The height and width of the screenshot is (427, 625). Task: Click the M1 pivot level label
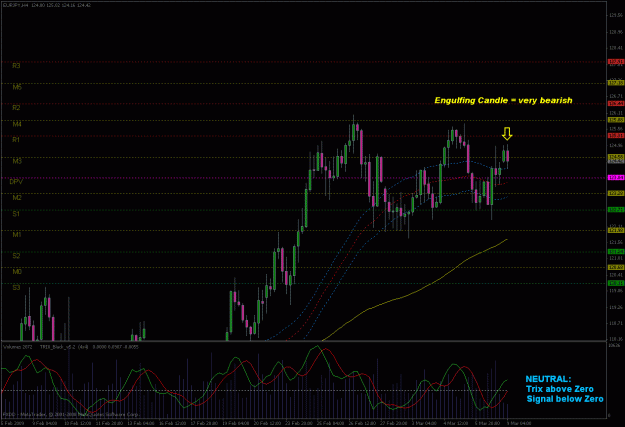16,234
